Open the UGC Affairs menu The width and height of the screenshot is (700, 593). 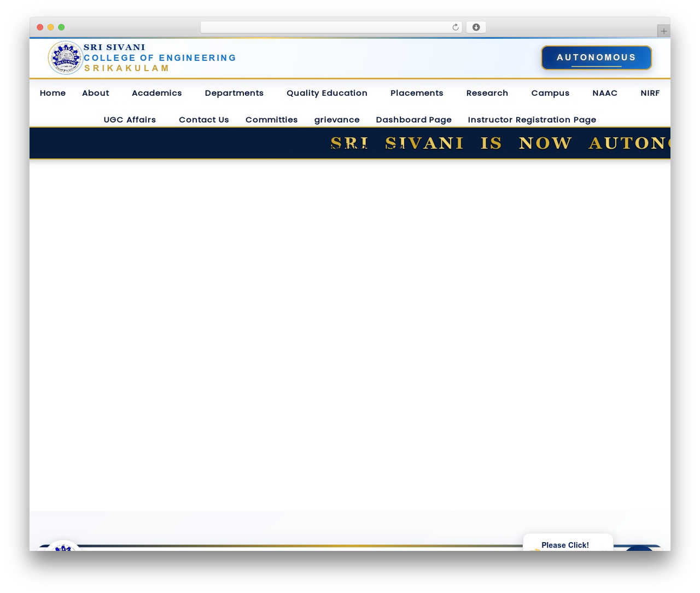(130, 120)
